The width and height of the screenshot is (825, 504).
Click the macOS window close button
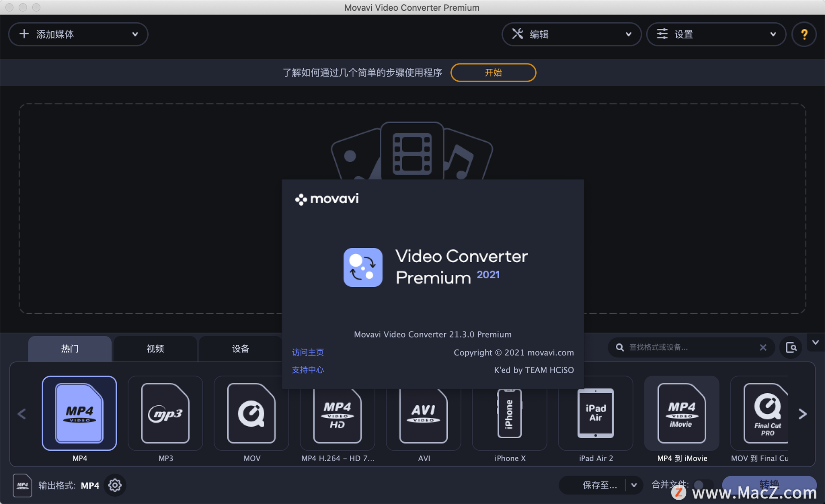pos(9,7)
